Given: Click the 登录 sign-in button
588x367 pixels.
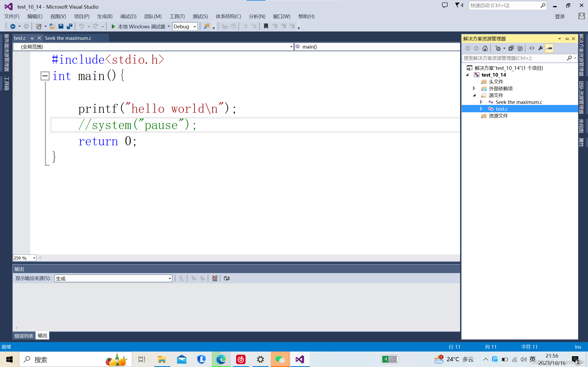Looking at the screenshot, I should point(560,16).
